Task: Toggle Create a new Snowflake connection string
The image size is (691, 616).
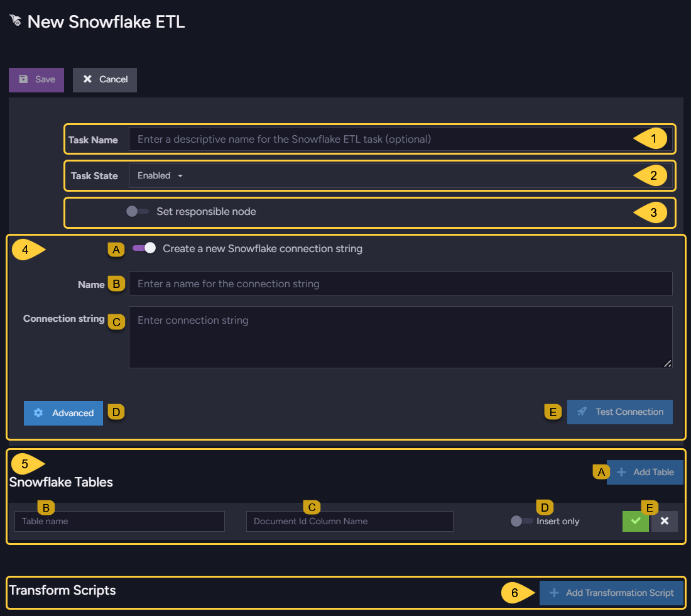Action: pyautogui.click(x=144, y=248)
